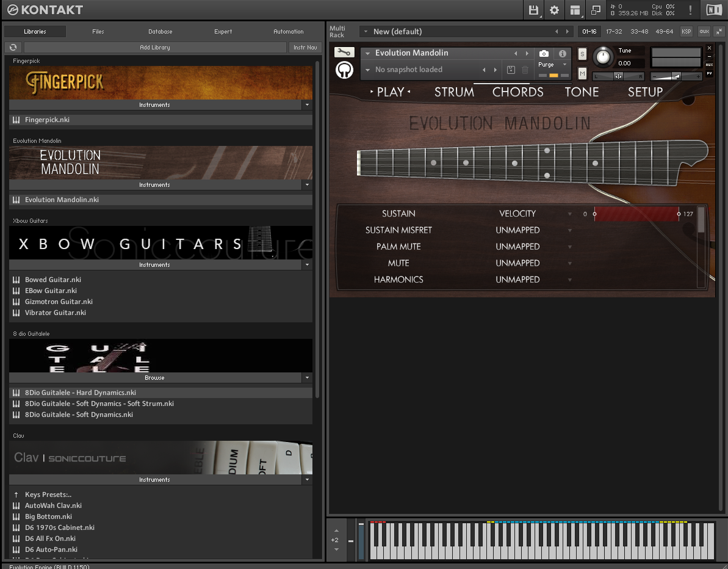The image size is (728, 569).
Task: Remove the Evolution Mandolin instrument with X
Action: click(710, 48)
